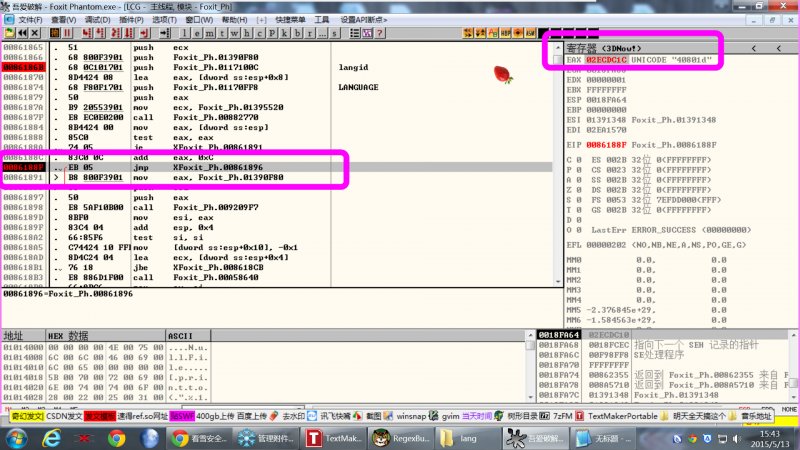The width and height of the screenshot is (800, 450).
Task: Open the 工具 menu
Action: [321, 19]
